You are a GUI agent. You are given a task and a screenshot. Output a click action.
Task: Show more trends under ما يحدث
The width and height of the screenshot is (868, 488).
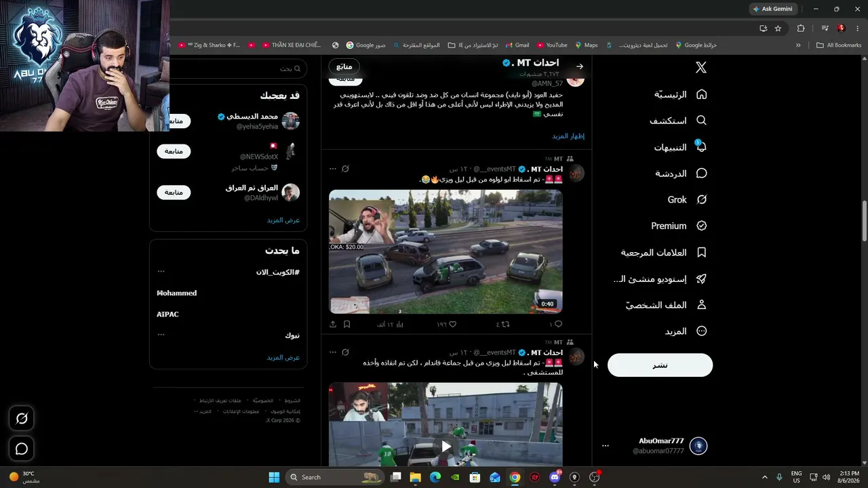coord(283,358)
